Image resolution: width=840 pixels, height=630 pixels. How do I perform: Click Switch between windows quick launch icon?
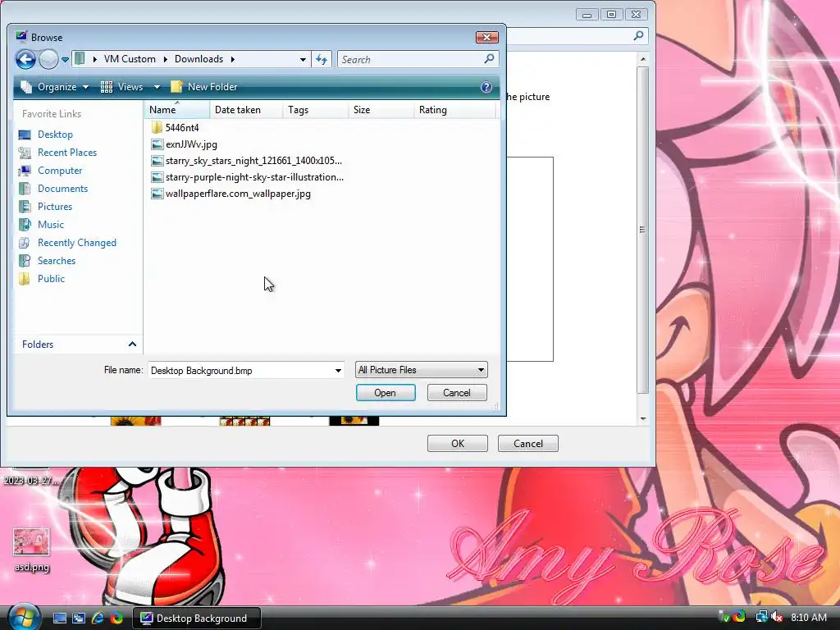click(78, 619)
